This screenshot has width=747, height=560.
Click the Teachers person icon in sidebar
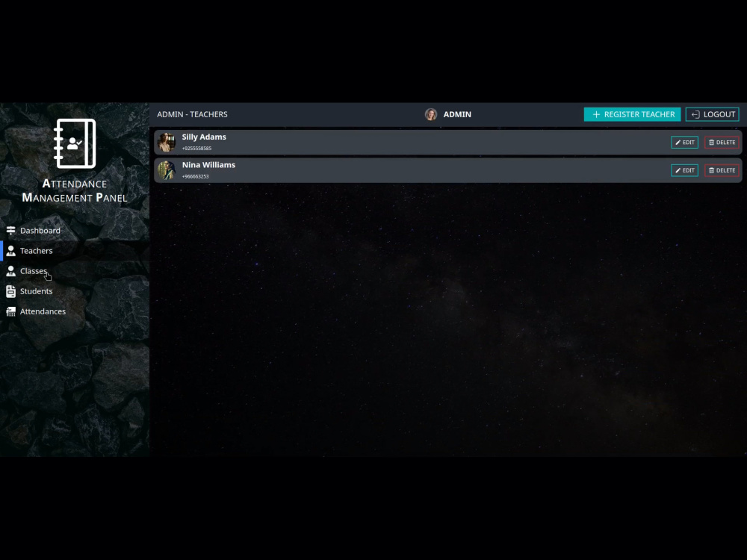click(x=10, y=251)
